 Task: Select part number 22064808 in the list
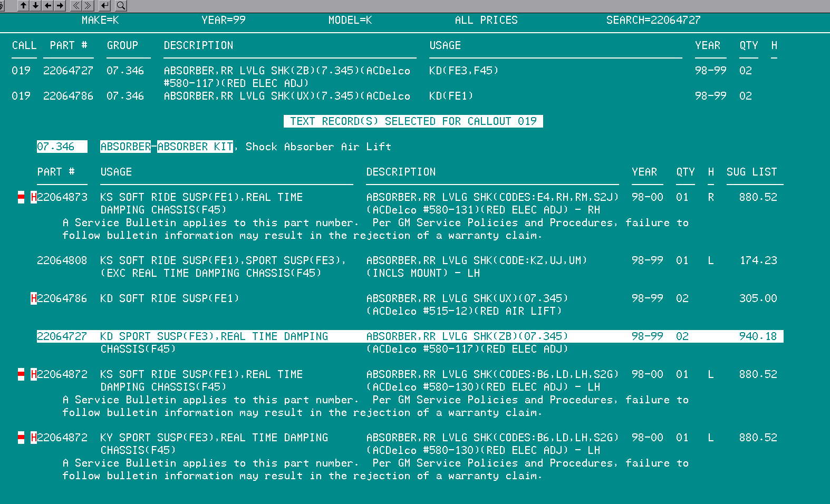click(62, 260)
